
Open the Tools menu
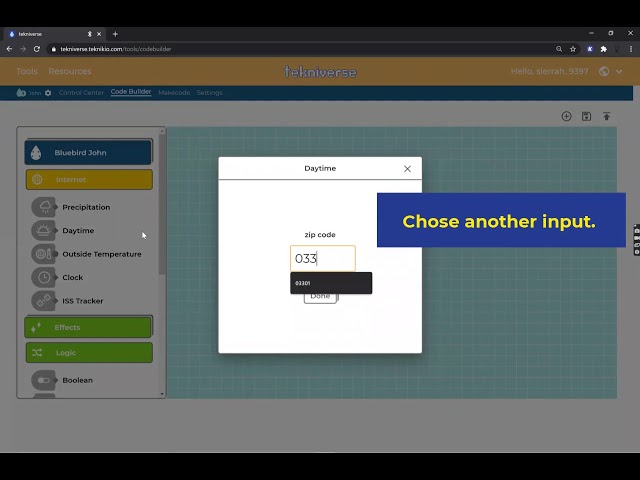click(27, 71)
